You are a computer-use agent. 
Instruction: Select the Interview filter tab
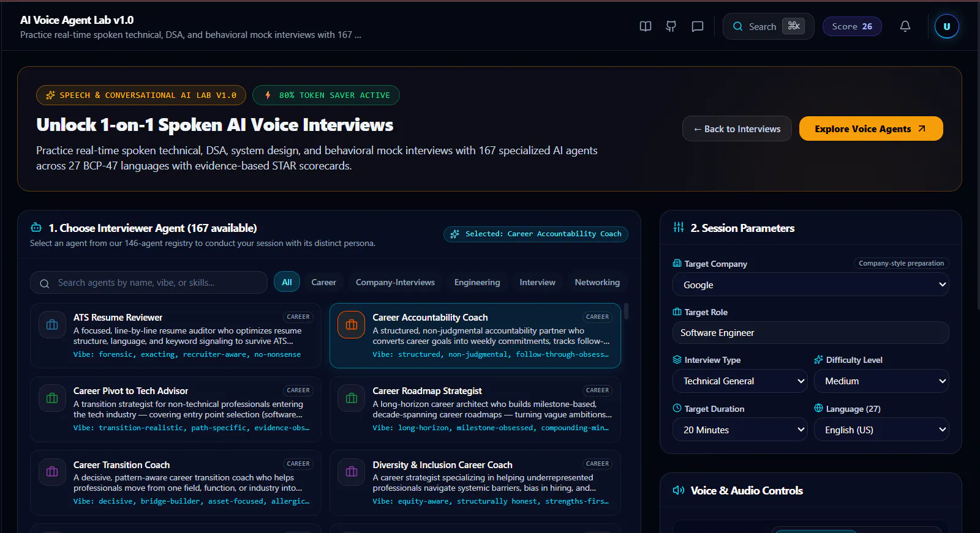click(x=537, y=282)
